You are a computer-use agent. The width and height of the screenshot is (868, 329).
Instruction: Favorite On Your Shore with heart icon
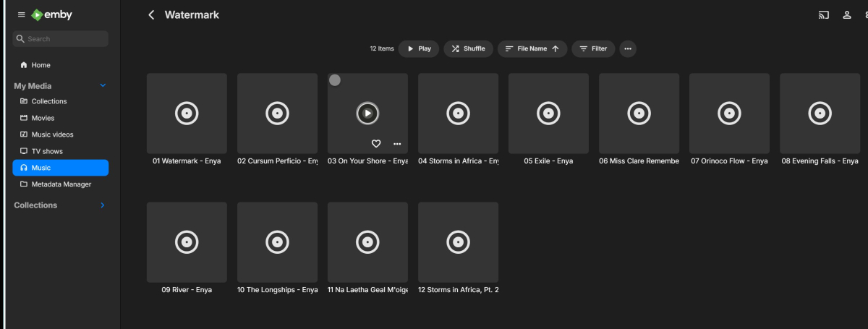coord(376,143)
